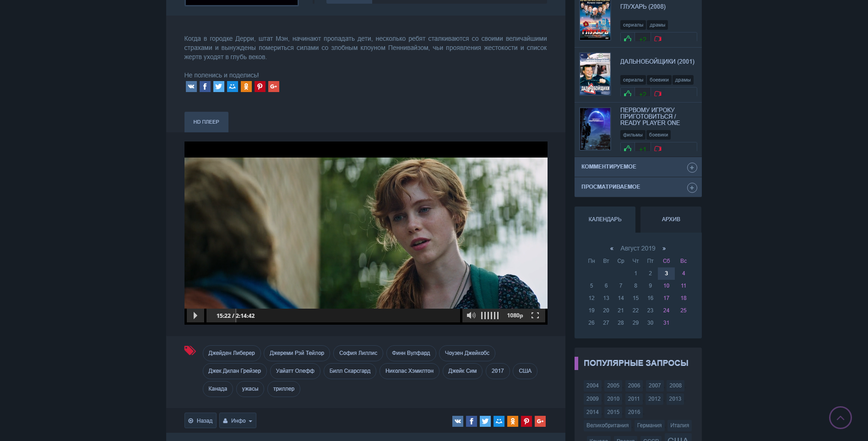Open Ready Player One poster thumbnail

click(x=595, y=129)
